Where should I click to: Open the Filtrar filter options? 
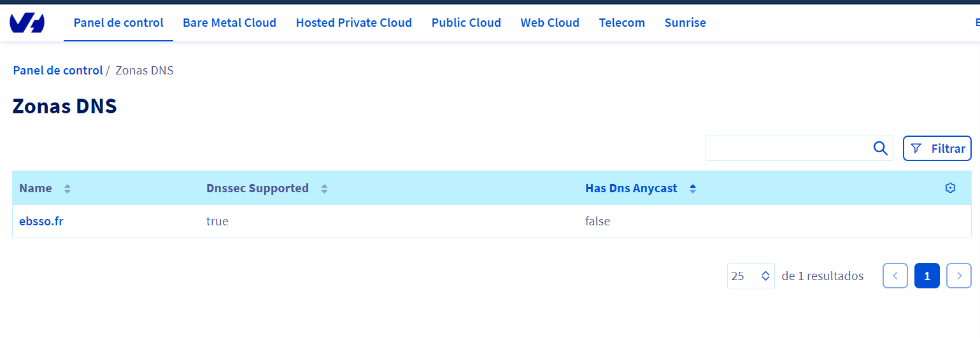[937, 148]
